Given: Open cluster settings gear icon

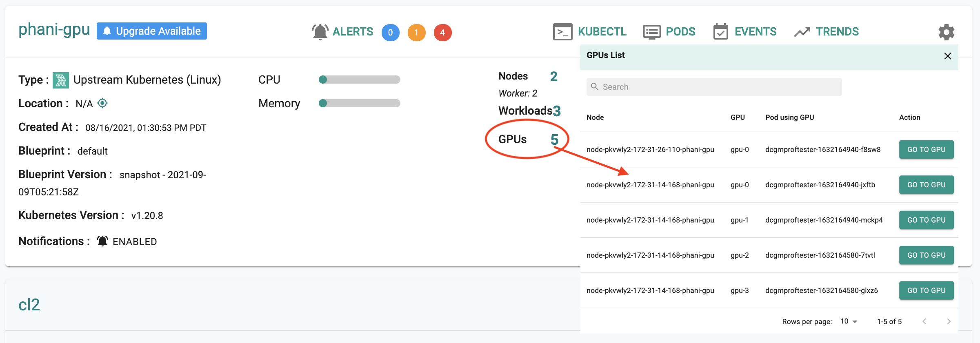Looking at the screenshot, I should (x=946, y=32).
